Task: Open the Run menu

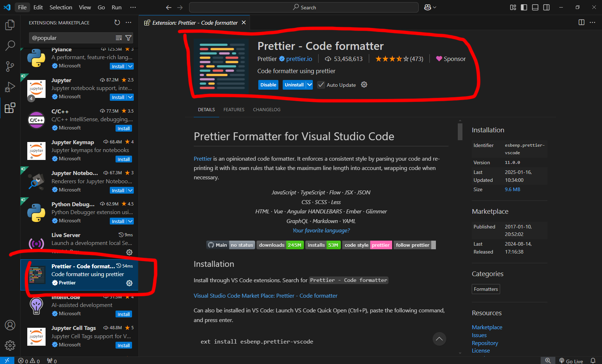Action: [x=117, y=7]
